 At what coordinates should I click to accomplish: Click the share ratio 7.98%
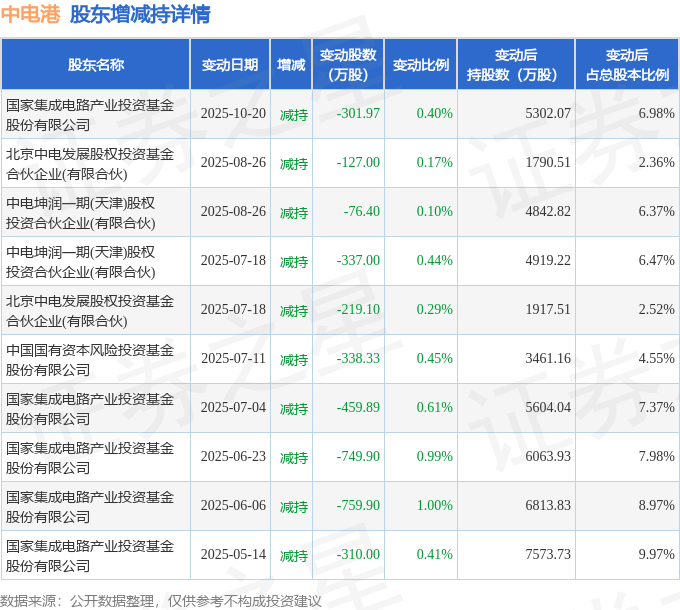[657, 456]
